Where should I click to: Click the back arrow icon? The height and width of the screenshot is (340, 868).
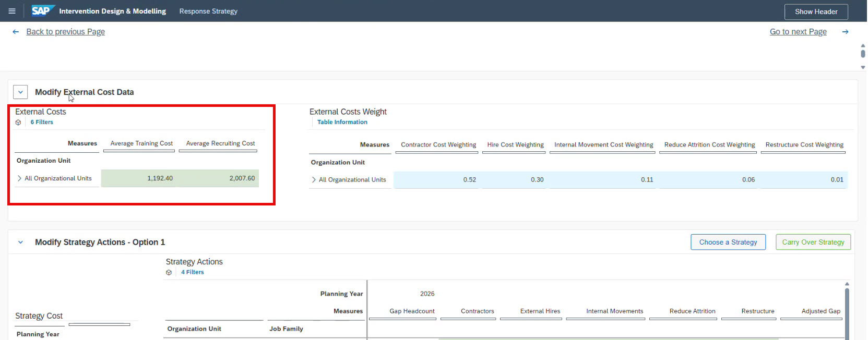(16, 32)
